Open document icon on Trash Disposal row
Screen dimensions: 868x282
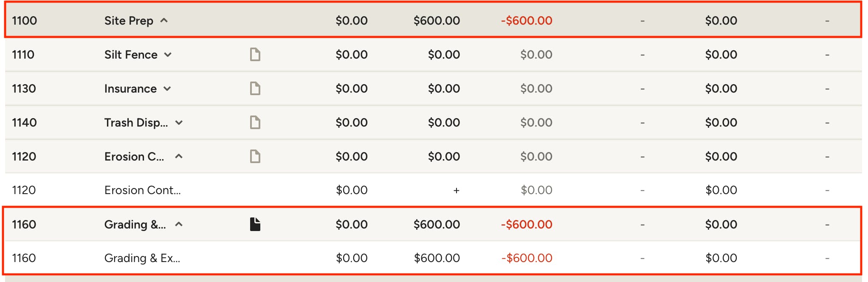[x=255, y=122]
